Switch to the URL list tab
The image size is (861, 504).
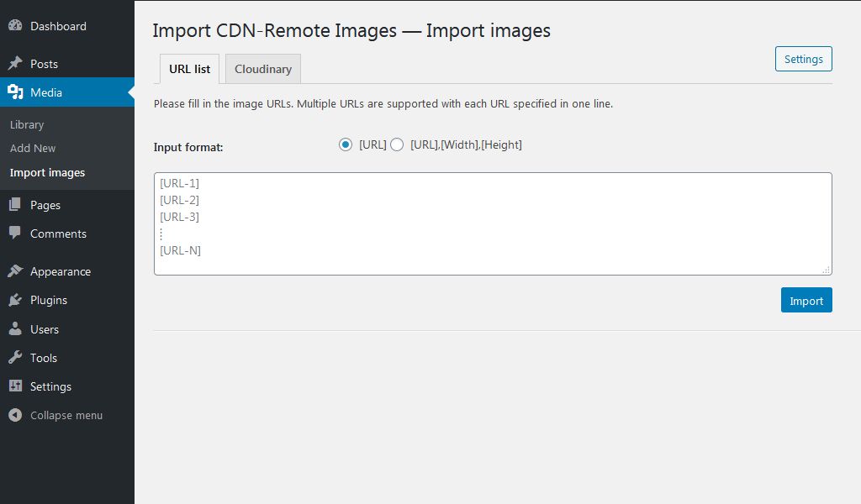click(190, 69)
